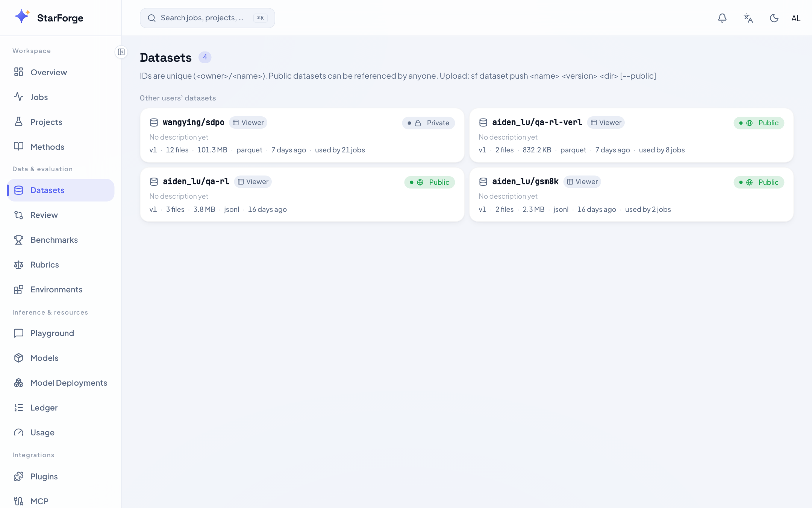Screen dimensions: 812x508
Task: Click the ⌘K shortcut badge
Action: click(x=261, y=18)
